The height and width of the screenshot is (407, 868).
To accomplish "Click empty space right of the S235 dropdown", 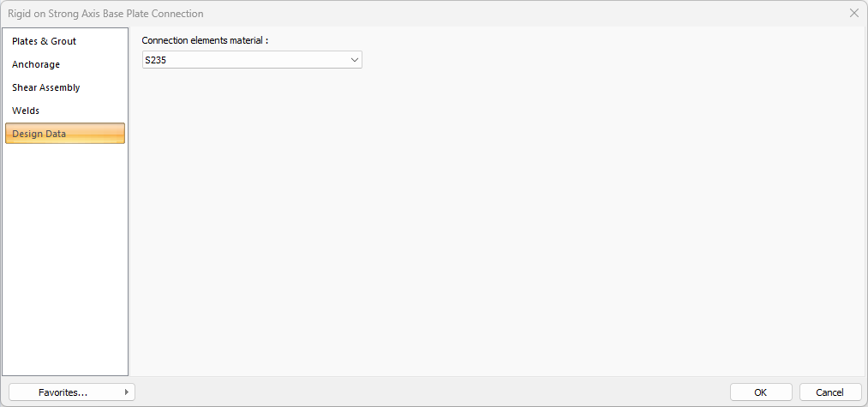I will 600,60.
